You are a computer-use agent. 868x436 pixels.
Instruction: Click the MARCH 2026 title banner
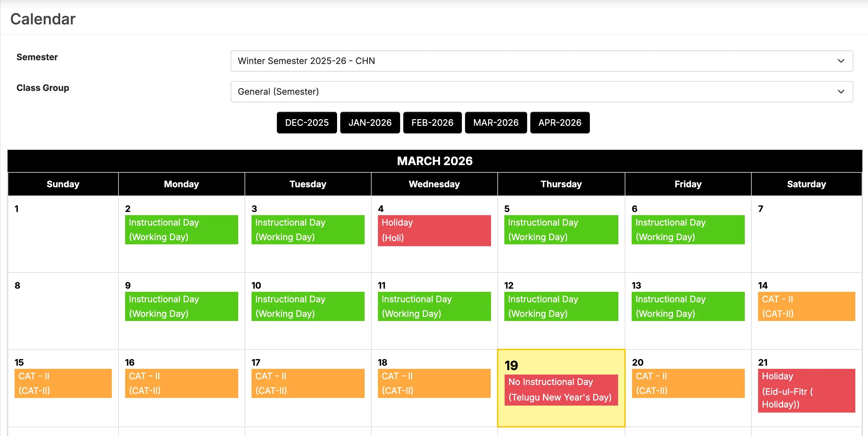pos(434,161)
